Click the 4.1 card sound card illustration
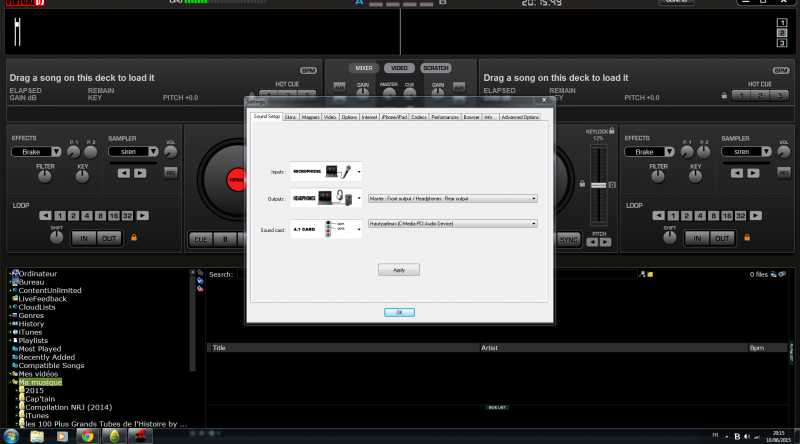This screenshot has width=800, height=444. 336,229
